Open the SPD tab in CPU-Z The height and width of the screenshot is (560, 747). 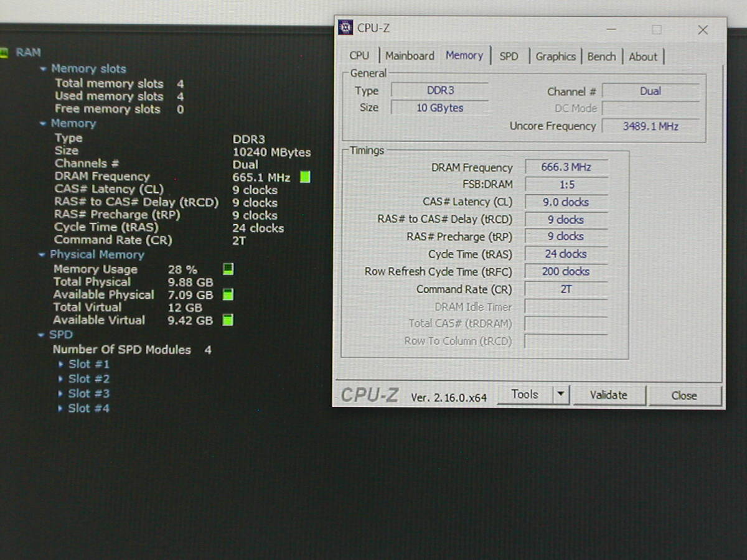click(509, 56)
